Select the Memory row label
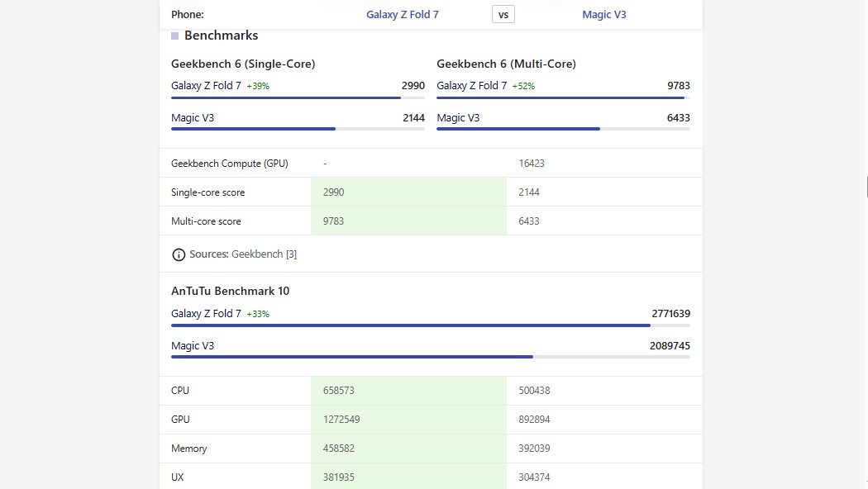868x489 pixels. (188, 449)
